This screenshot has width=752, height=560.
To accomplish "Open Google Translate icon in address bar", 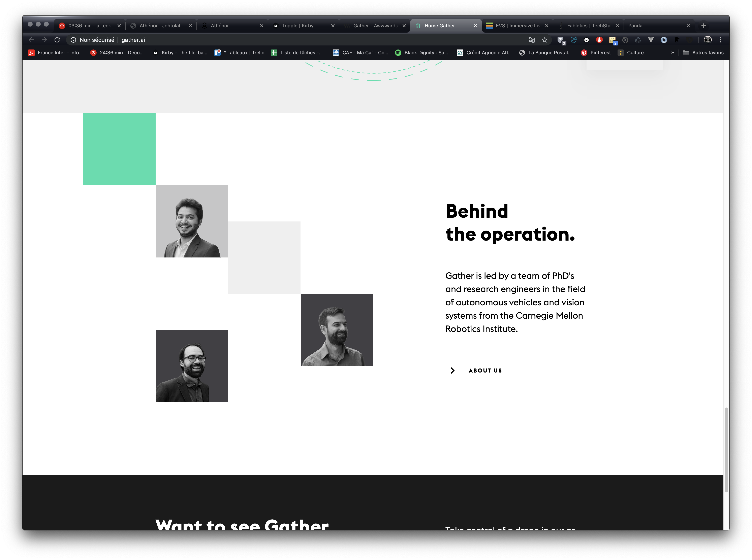I will click(x=532, y=40).
